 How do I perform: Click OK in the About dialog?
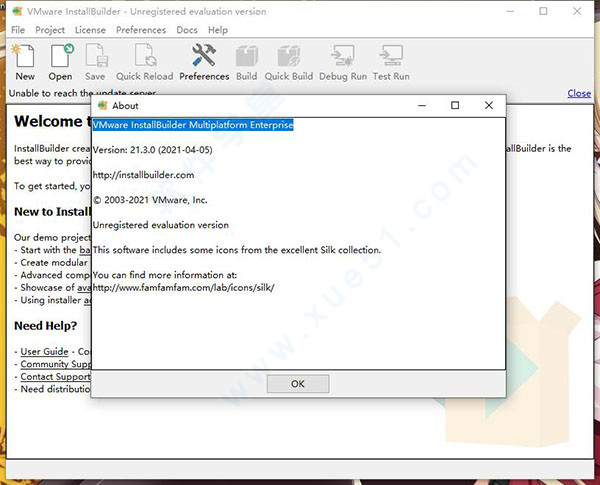click(x=298, y=384)
